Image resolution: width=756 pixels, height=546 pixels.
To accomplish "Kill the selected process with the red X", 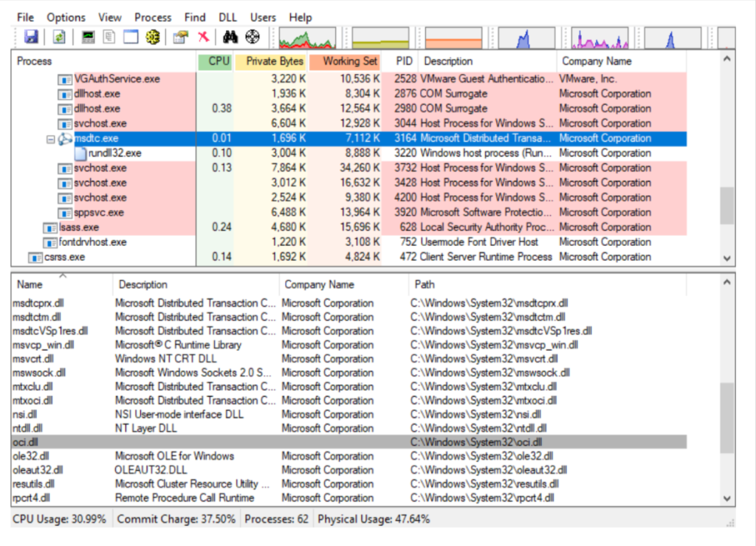I will coord(205,36).
